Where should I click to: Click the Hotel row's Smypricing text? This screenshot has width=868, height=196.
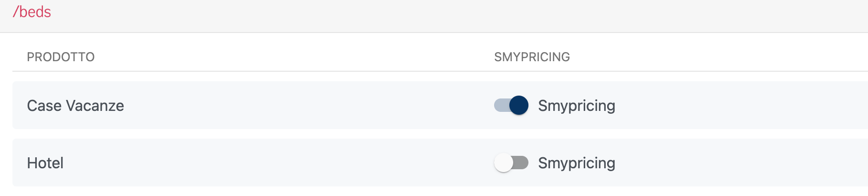point(576,163)
